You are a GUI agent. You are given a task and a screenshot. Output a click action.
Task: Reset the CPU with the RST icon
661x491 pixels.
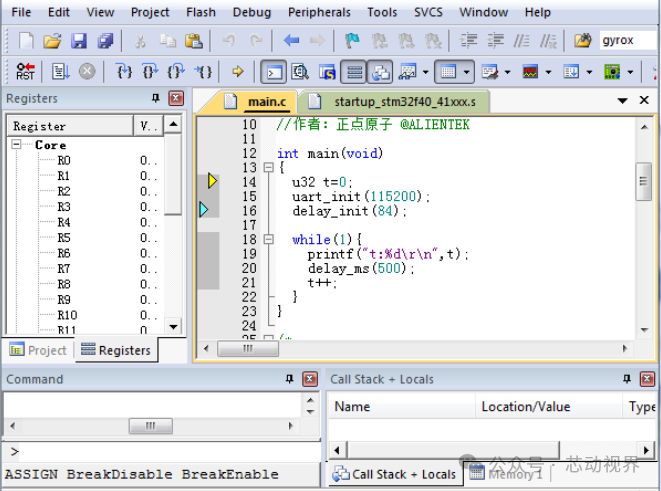coord(25,71)
